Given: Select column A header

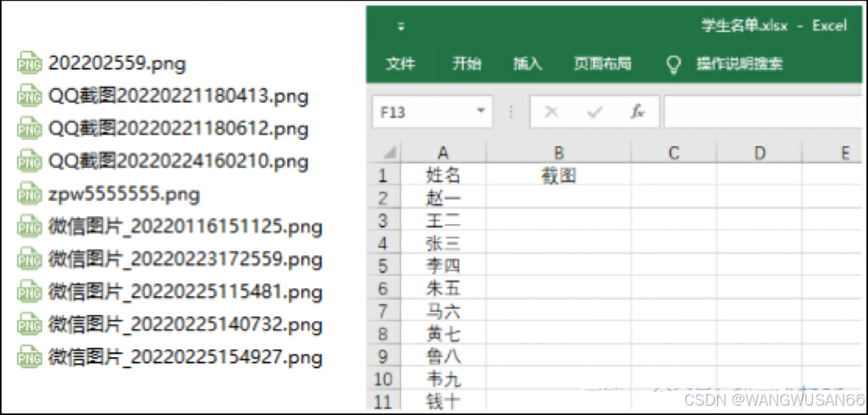Looking at the screenshot, I should point(442,153).
